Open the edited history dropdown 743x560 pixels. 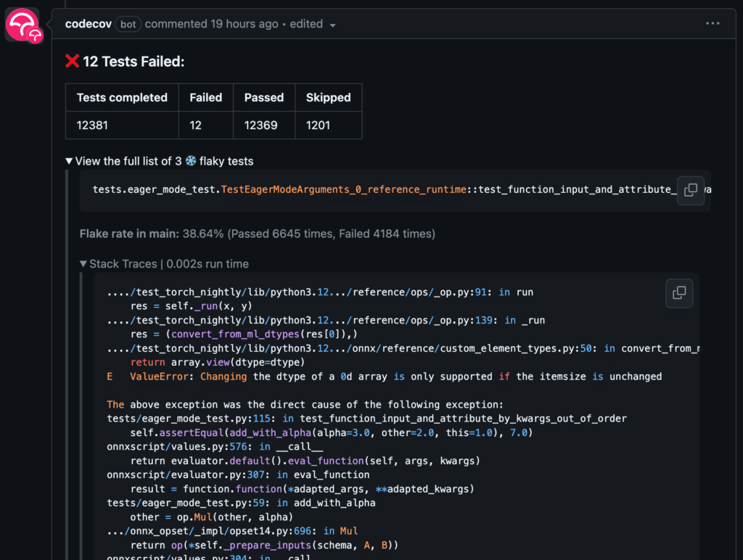[332, 24]
